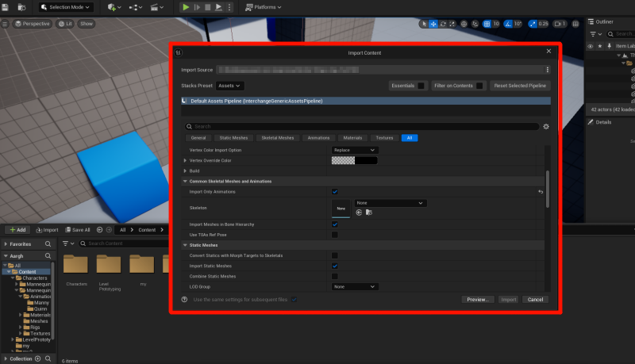Expand the Build section
This screenshot has width=635, height=364.
coord(186,171)
